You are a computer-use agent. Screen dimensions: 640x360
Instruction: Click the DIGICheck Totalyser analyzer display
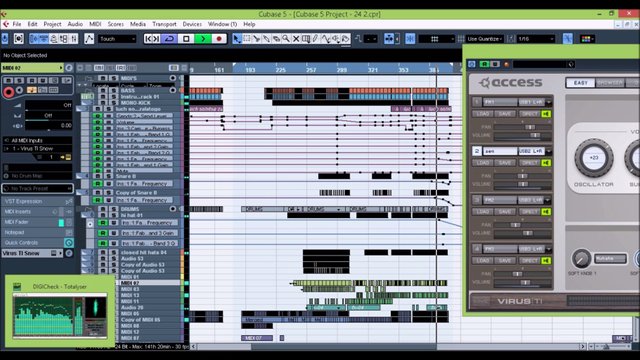(x=60, y=316)
